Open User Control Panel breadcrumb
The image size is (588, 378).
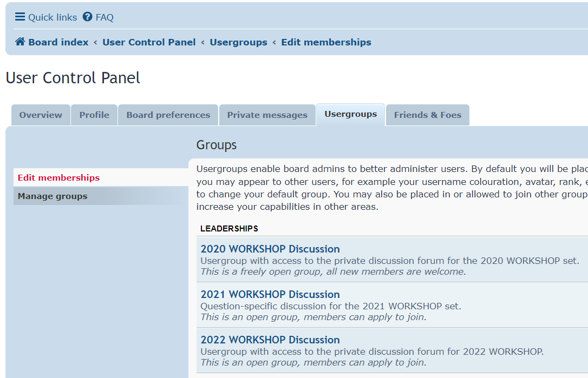[149, 42]
